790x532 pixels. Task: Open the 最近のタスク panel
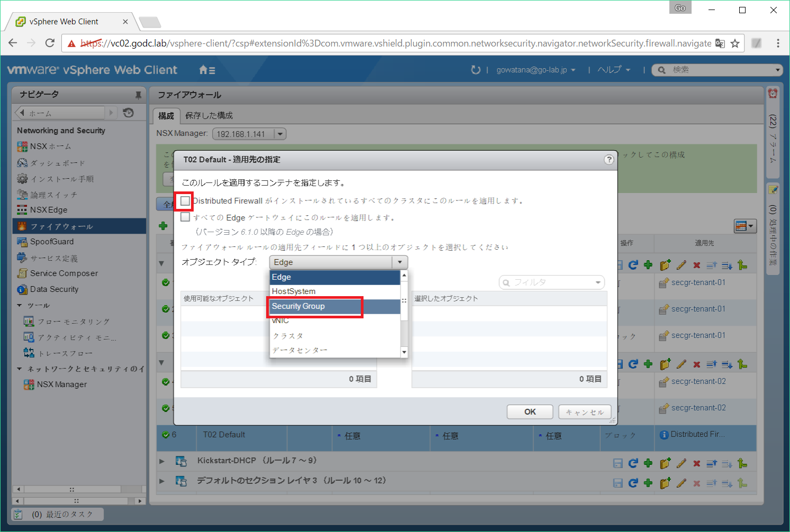tap(58, 514)
